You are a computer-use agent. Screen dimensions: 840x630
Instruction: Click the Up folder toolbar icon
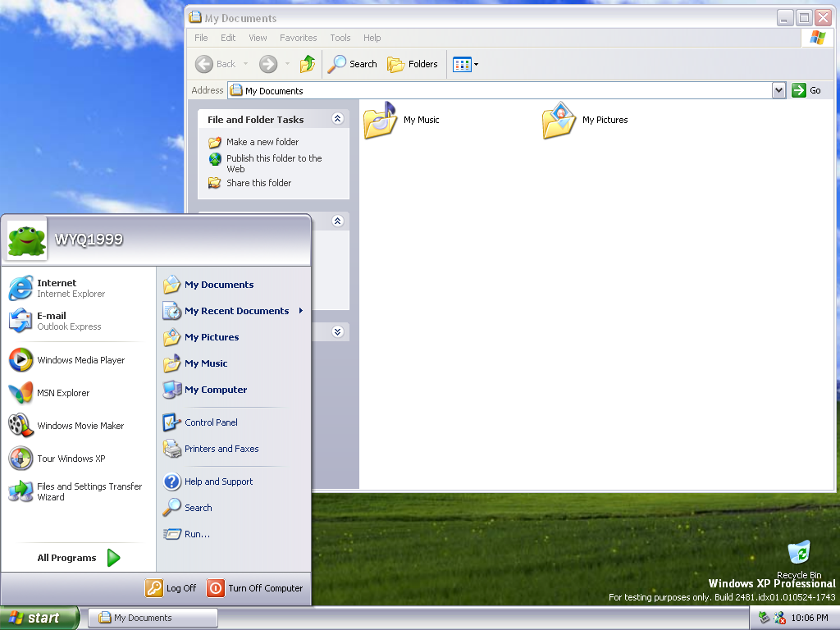(x=308, y=64)
